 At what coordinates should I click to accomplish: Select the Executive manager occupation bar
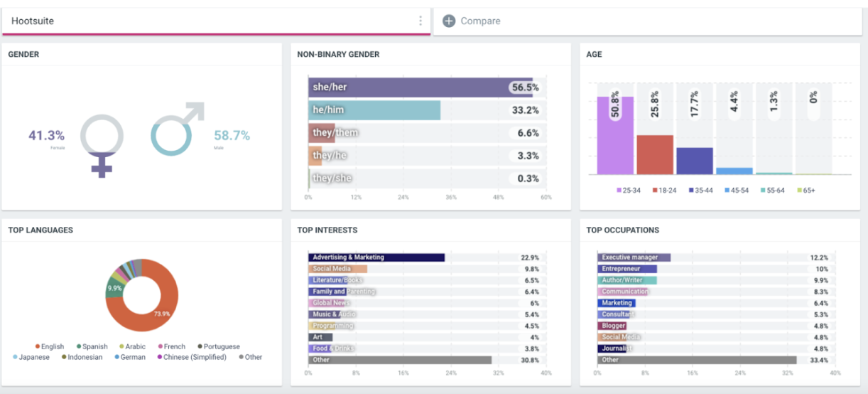click(634, 257)
